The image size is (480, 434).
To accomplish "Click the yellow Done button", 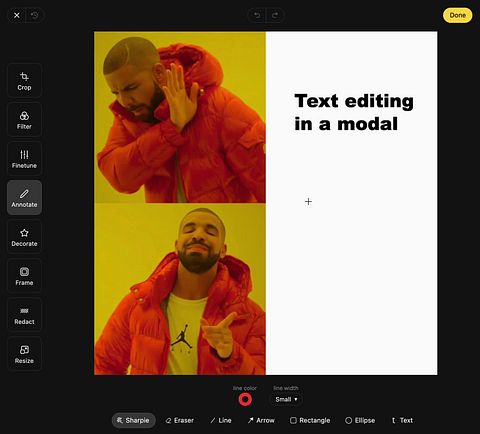I will click(457, 15).
